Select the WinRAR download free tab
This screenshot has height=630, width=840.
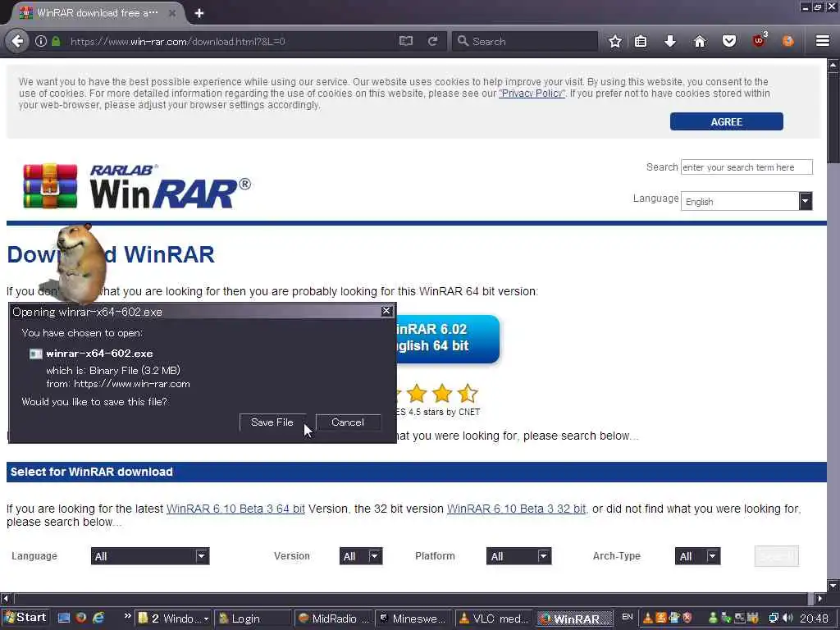97,13
